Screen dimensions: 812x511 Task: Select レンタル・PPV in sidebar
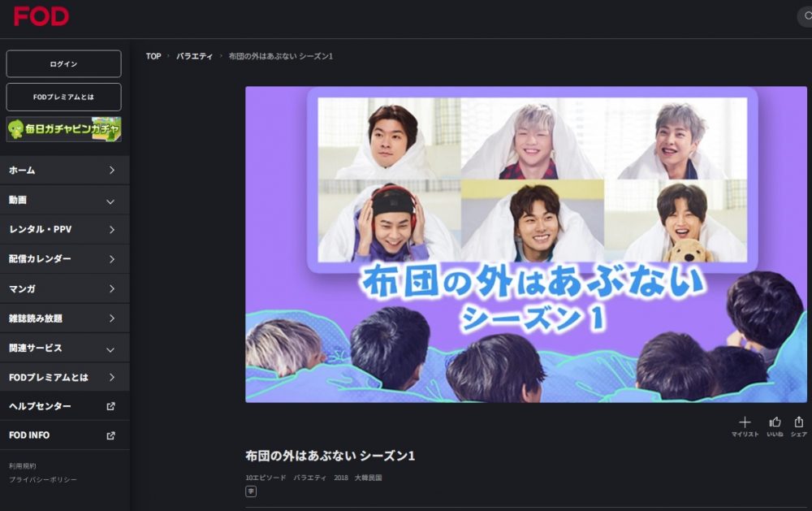(x=64, y=229)
